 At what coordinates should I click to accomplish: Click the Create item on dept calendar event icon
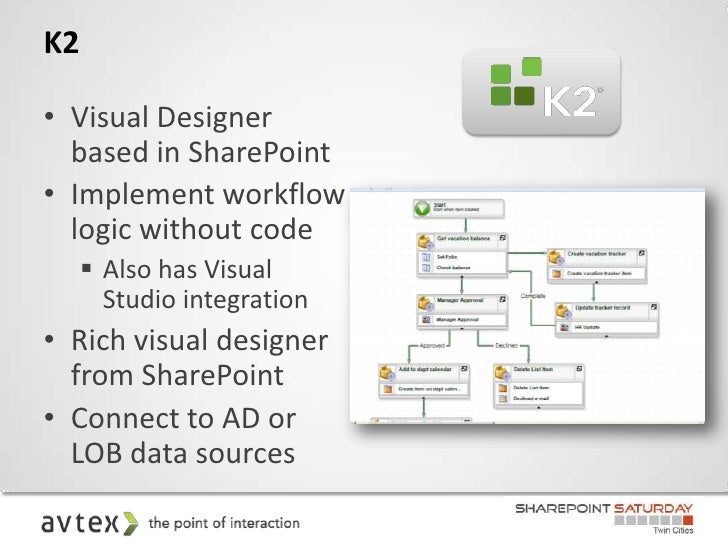coord(388,389)
